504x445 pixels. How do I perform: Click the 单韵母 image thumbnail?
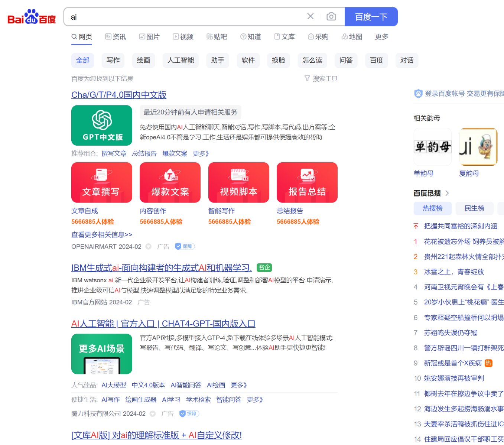click(x=433, y=147)
